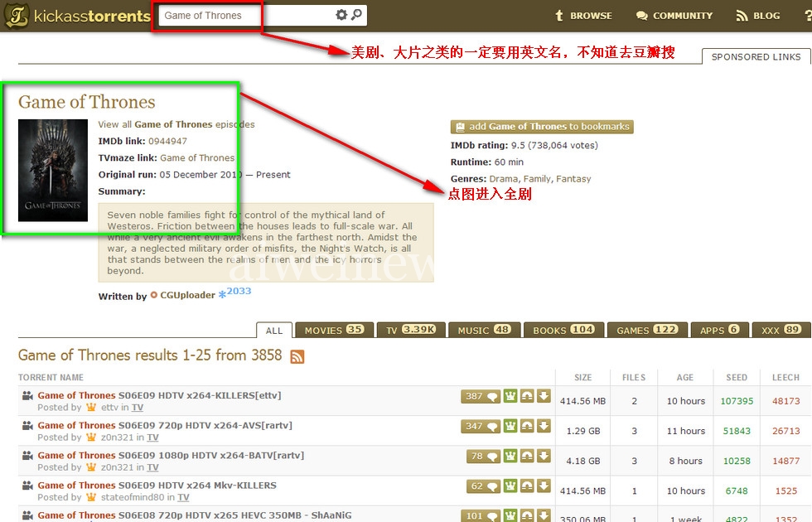Open CGUploader's profile

coord(187,295)
